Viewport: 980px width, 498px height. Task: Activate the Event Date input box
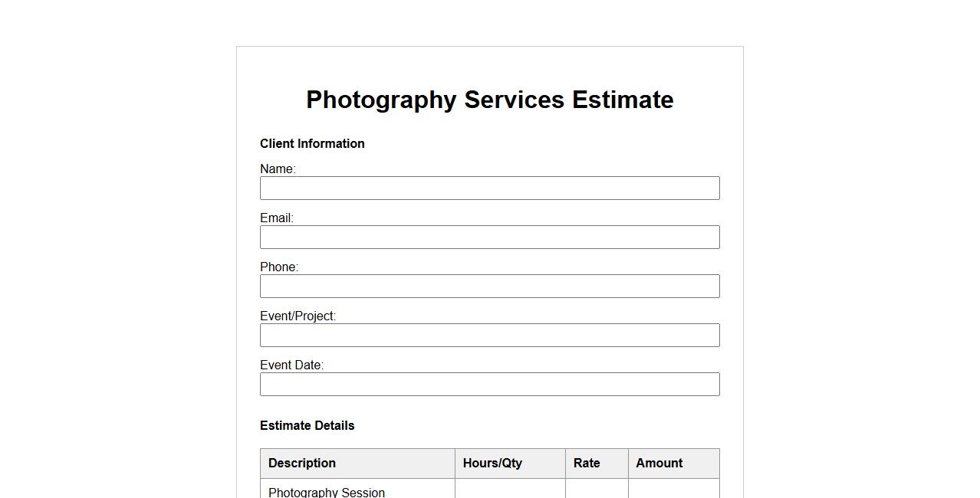[x=489, y=385]
